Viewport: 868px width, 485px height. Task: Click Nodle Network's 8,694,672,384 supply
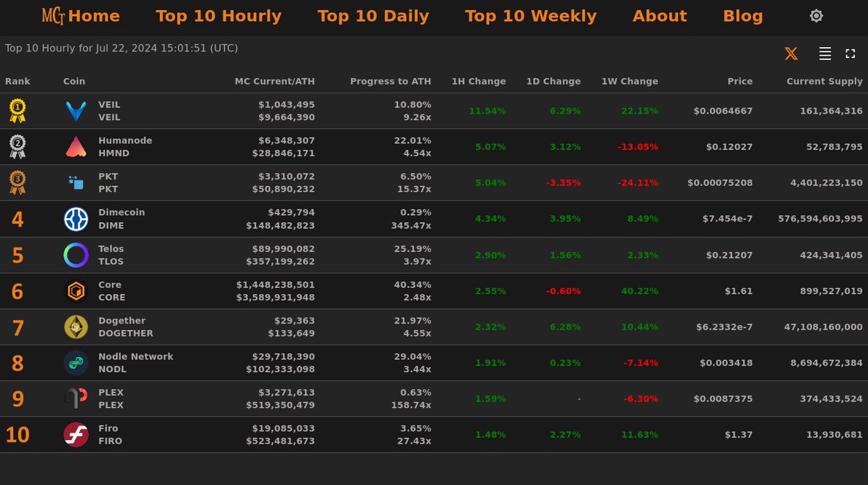[x=827, y=363]
